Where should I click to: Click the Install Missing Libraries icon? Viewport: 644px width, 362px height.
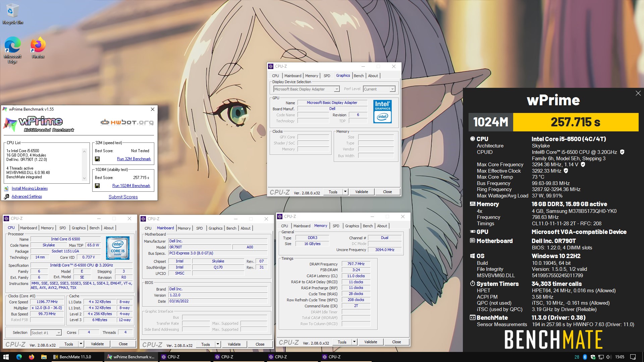click(x=6, y=188)
